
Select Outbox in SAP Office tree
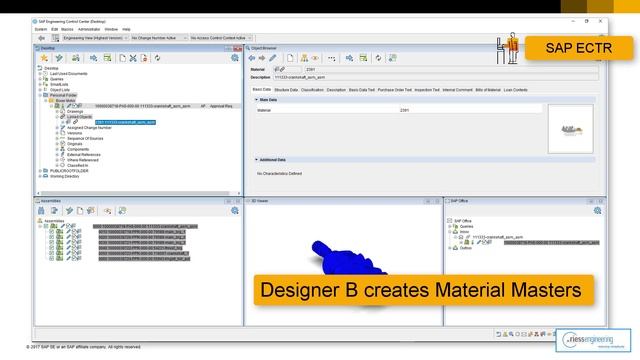click(x=466, y=248)
